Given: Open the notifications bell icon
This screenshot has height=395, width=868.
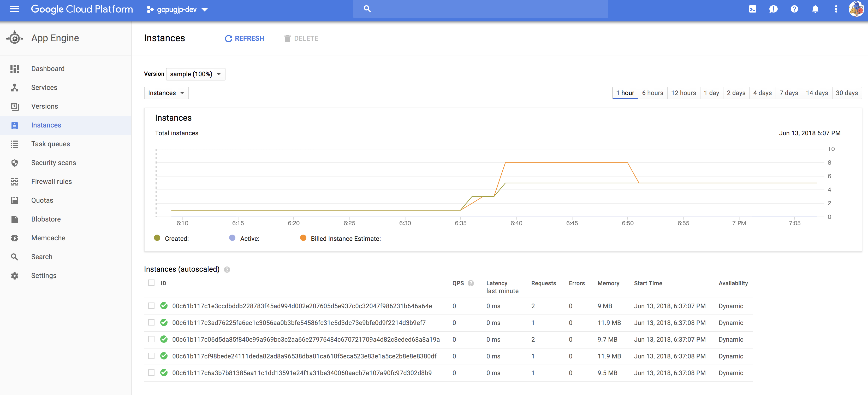Looking at the screenshot, I should click(x=815, y=9).
